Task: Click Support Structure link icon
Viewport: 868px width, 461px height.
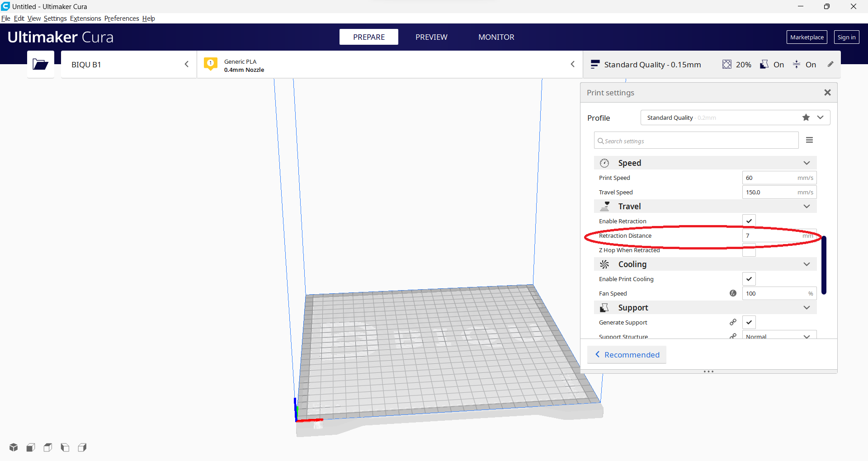Action: coord(733,336)
